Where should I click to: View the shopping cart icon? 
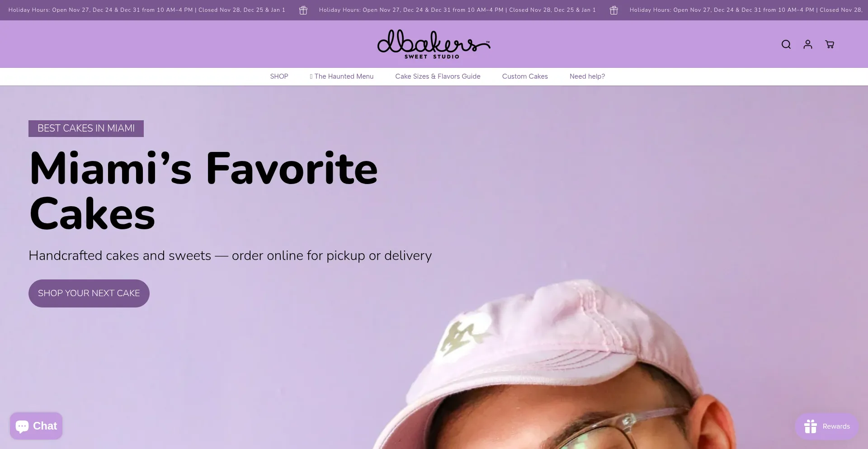(x=830, y=44)
